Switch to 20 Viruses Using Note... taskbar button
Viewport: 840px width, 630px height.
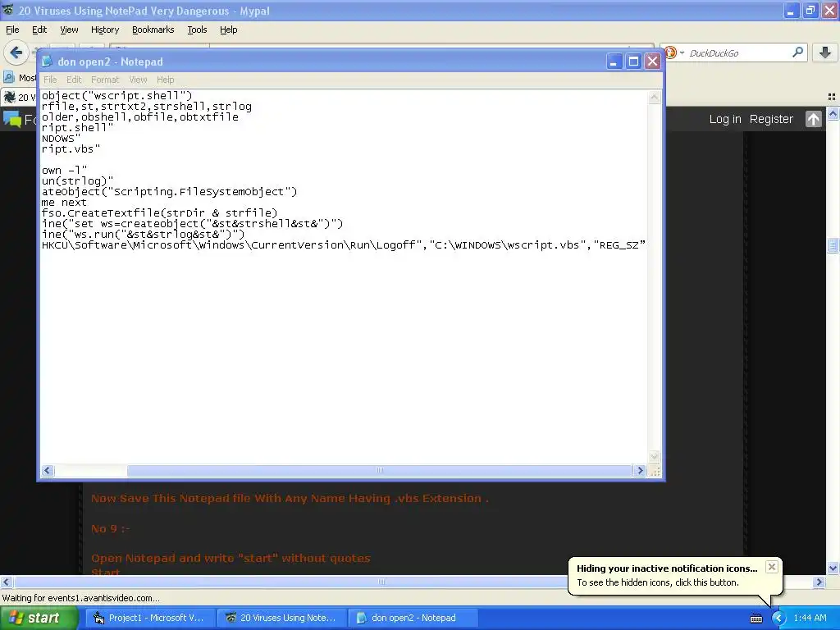tap(282, 618)
